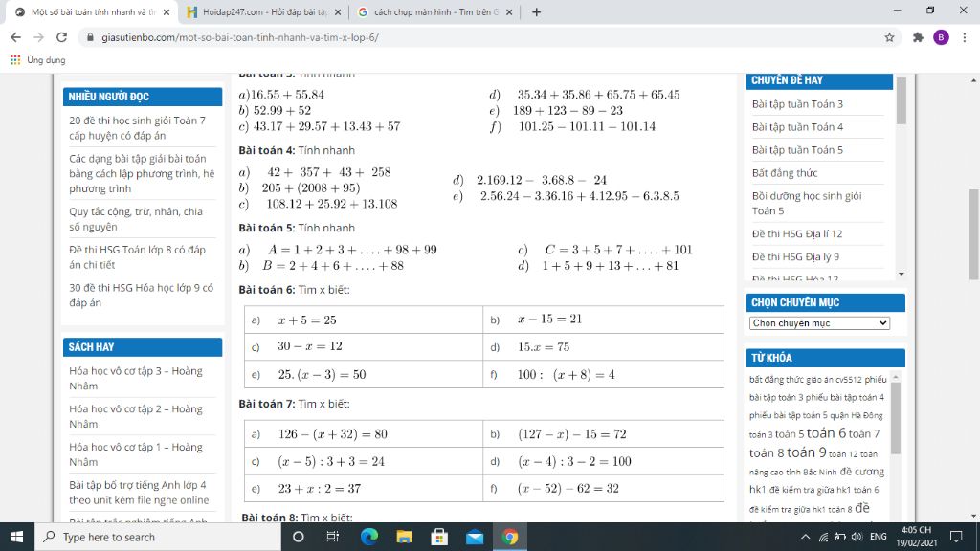Click the Chuyên đề hay scrollbar thumb

(901, 100)
